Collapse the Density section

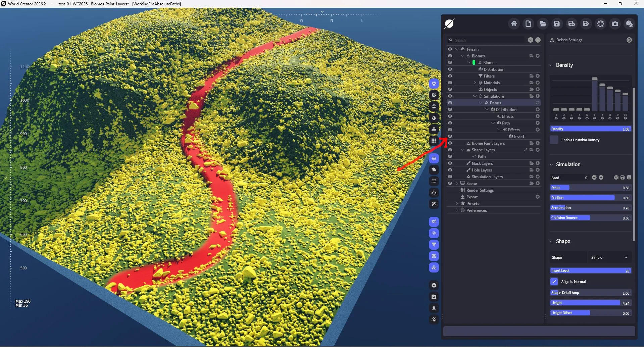click(x=551, y=65)
